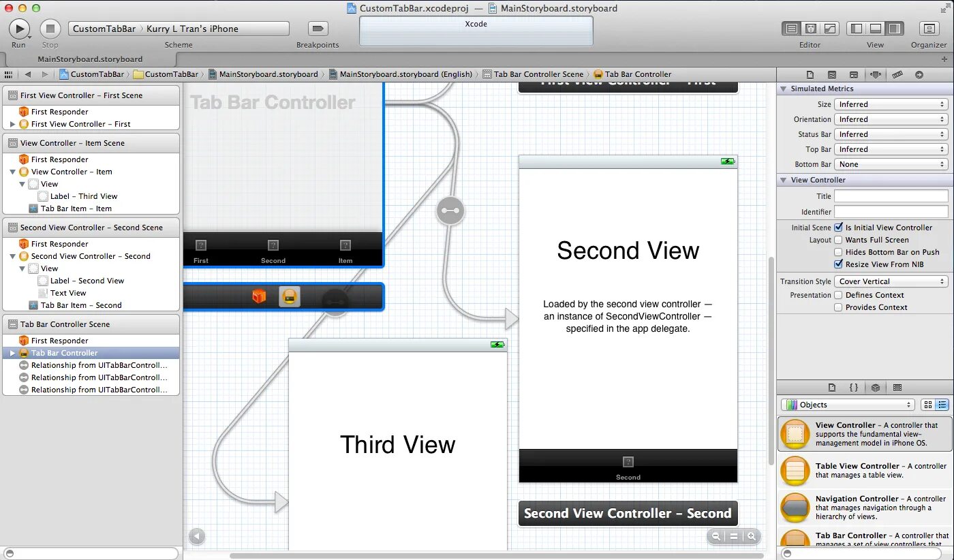Toggle the document outline arrow button
The width and height of the screenshot is (954, 560).
pos(197,537)
